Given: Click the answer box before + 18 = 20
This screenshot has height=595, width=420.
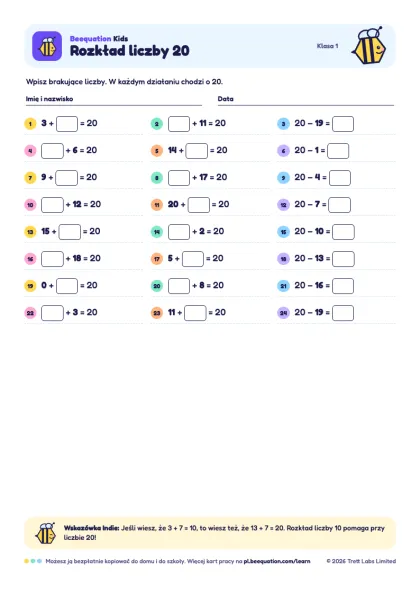Looking at the screenshot, I should pos(52,259).
